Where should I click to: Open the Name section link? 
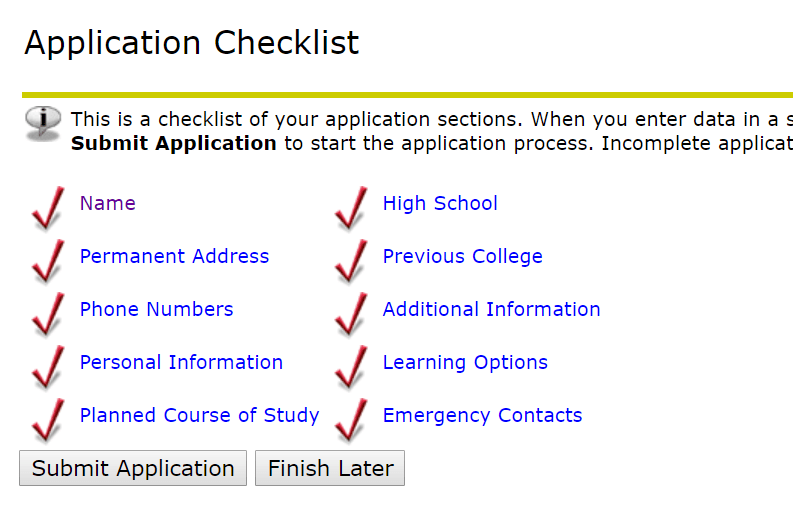[x=108, y=203]
